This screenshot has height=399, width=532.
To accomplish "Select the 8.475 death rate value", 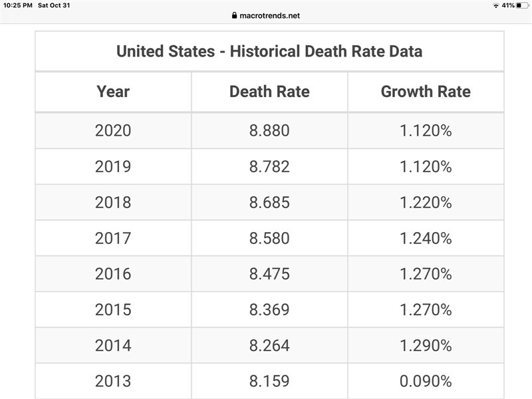I will pyautogui.click(x=269, y=274).
